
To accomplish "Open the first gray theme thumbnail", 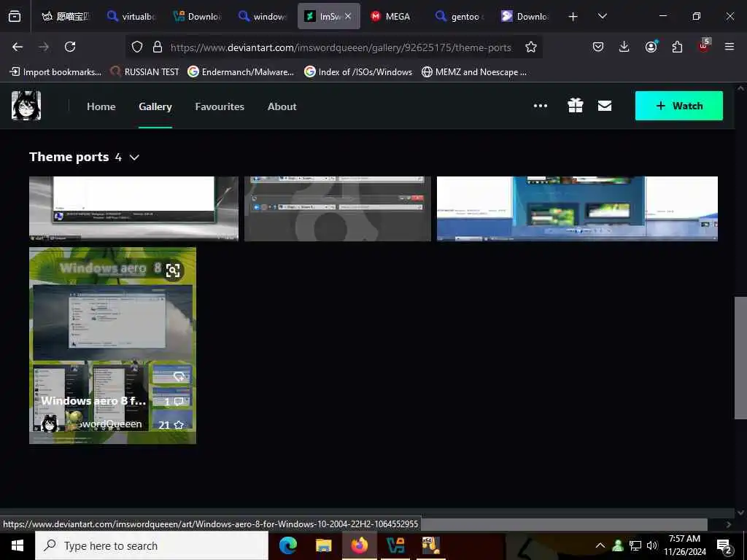I will pos(134,209).
